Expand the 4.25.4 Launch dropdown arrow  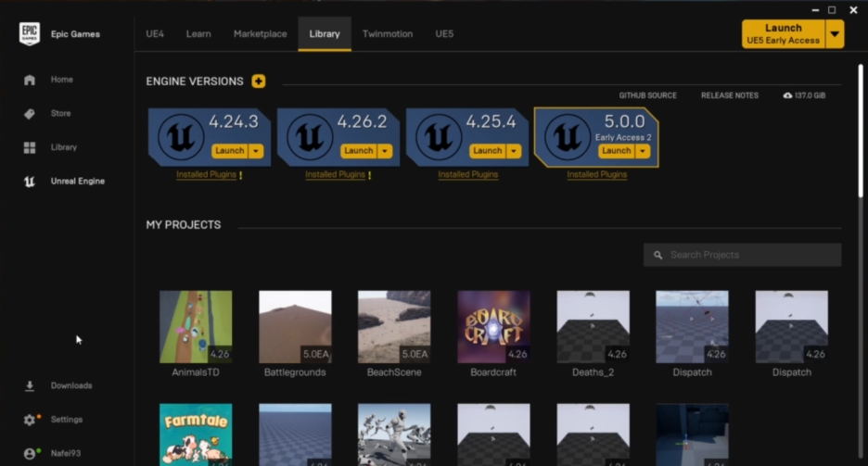(514, 151)
